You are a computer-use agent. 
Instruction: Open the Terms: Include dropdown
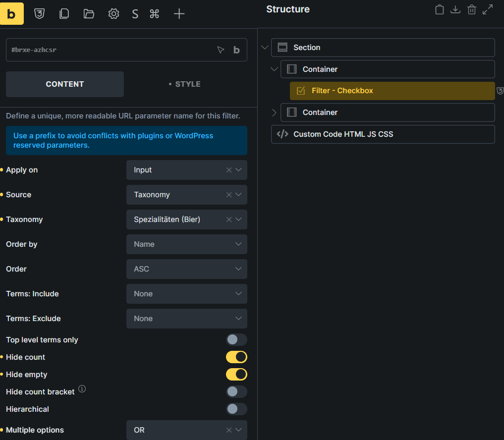pos(186,294)
